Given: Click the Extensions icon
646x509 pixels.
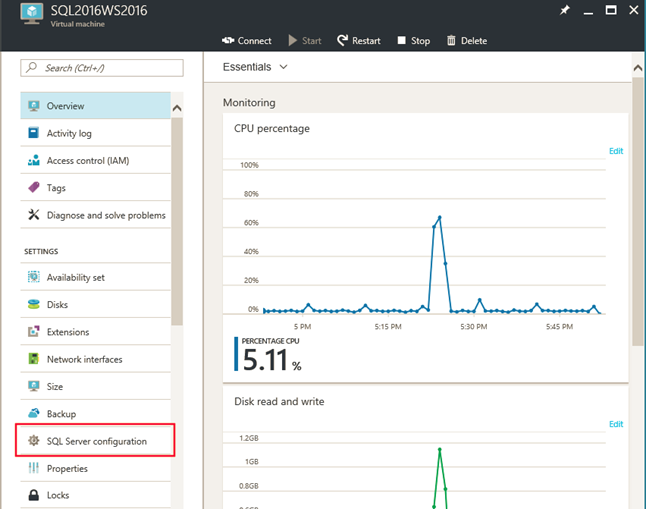Looking at the screenshot, I should (34, 332).
